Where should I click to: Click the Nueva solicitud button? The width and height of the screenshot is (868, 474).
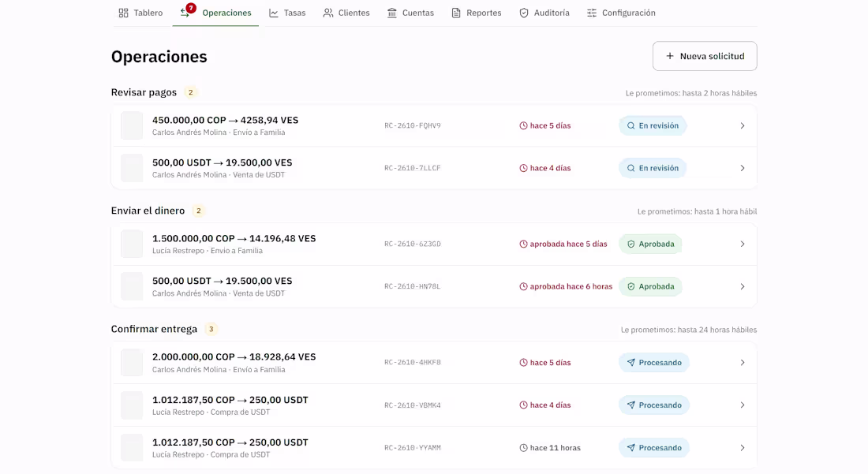tap(705, 56)
